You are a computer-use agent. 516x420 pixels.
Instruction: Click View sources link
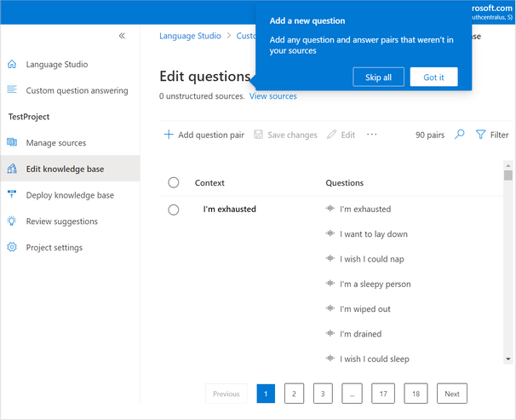tap(272, 96)
